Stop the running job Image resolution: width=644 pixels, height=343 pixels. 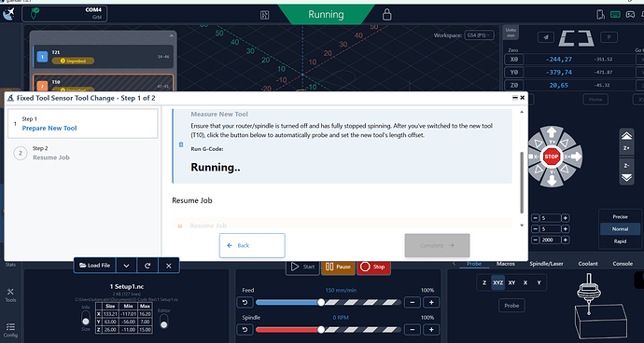(373, 267)
